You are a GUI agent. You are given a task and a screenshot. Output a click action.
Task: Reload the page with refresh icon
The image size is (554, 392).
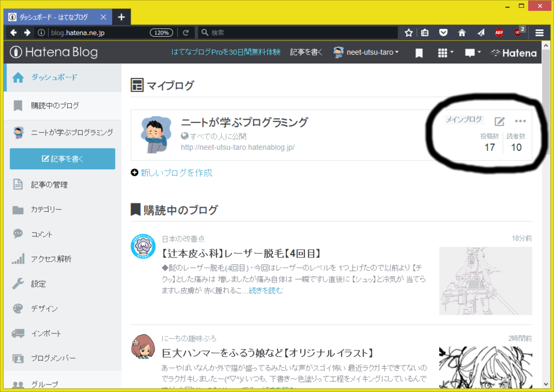click(x=186, y=33)
